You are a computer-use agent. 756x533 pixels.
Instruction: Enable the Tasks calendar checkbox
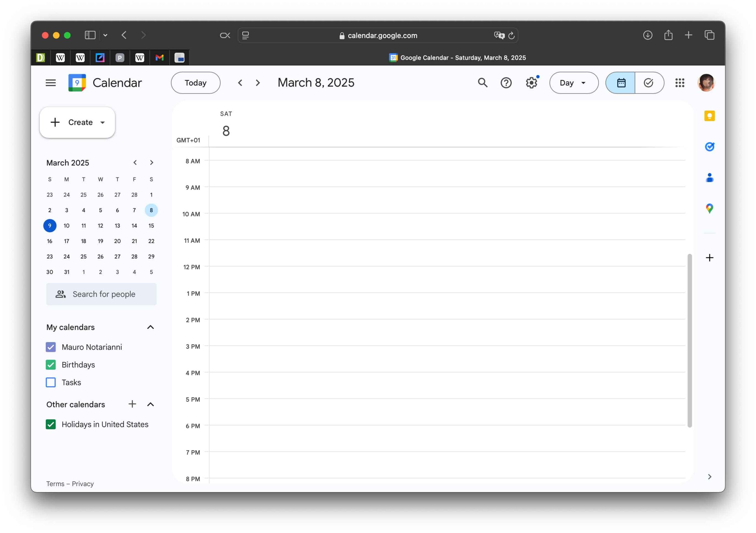(x=51, y=382)
